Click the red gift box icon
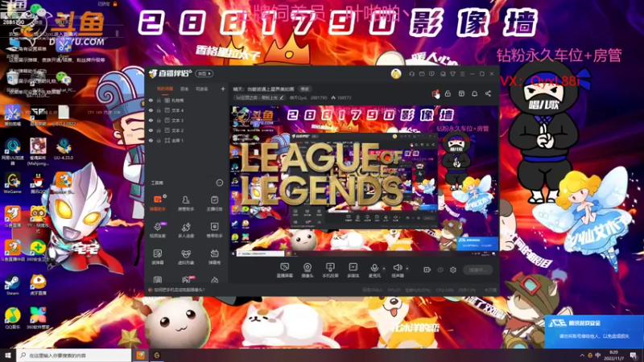Screen dimensions: 644x362 [436, 94]
